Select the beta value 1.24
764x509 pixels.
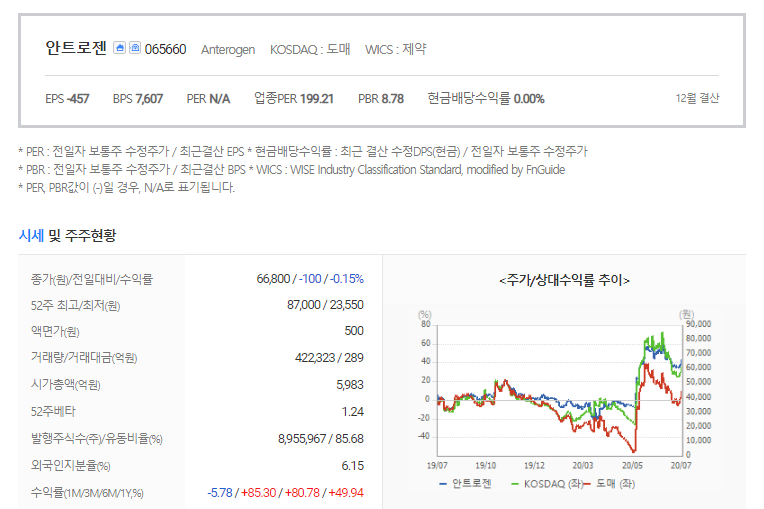click(353, 412)
